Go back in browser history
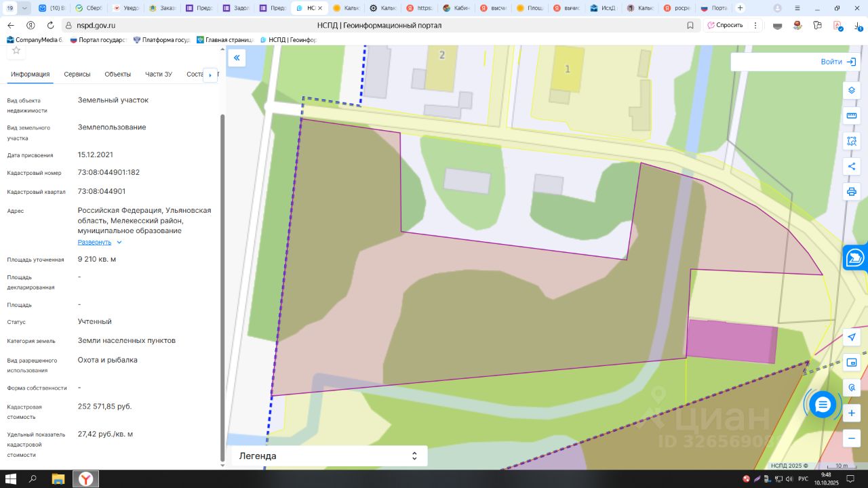The height and width of the screenshot is (488, 868). (11, 25)
